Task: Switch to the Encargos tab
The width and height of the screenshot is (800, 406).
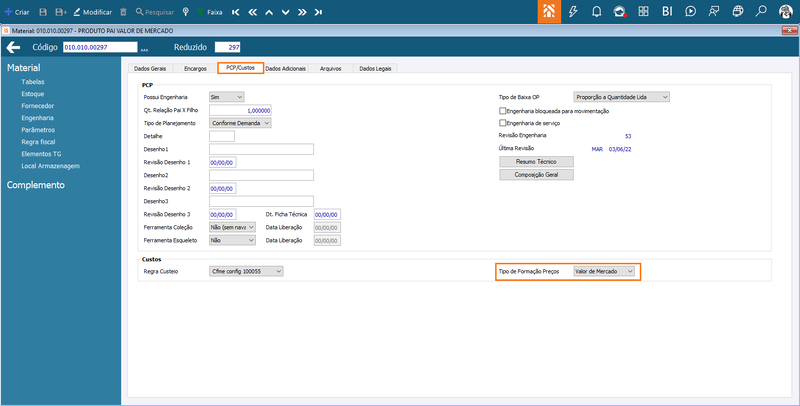Action: click(195, 68)
